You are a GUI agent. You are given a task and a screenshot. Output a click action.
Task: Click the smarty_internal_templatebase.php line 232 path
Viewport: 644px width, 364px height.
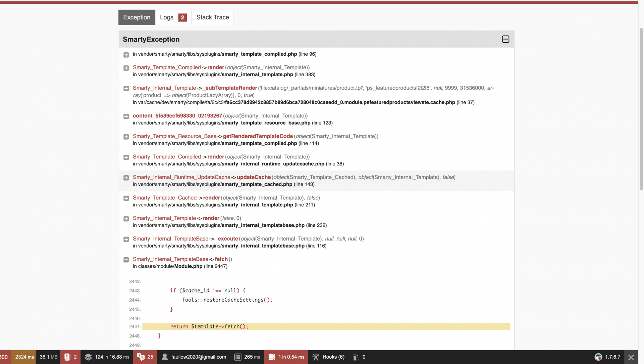(x=221, y=225)
